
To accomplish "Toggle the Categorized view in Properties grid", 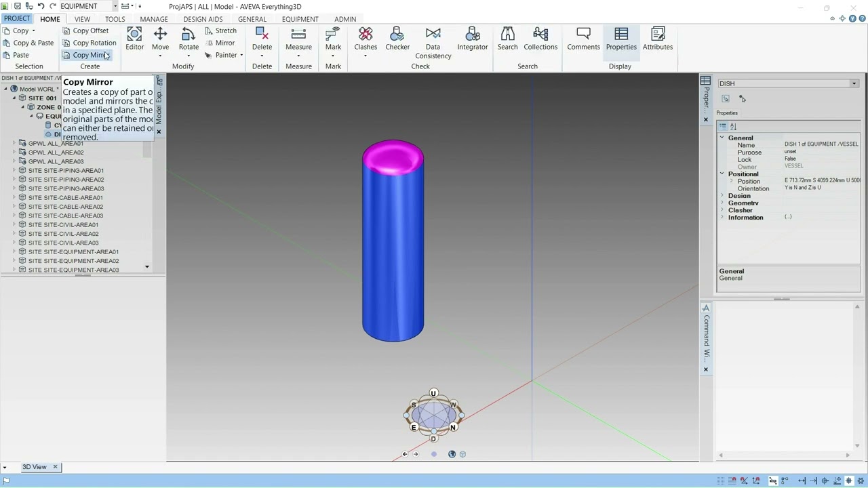I will pos(723,127).
